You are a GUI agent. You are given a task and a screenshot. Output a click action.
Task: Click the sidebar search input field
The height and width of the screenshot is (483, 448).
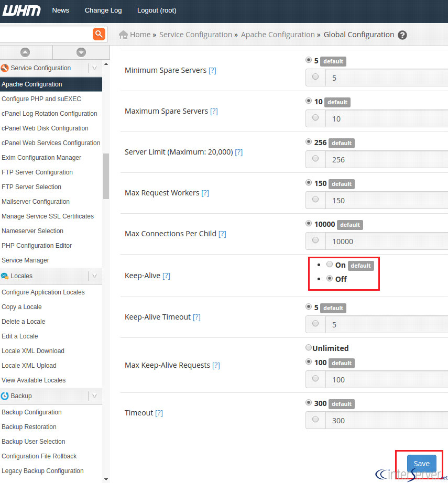[x=46, y=34]
